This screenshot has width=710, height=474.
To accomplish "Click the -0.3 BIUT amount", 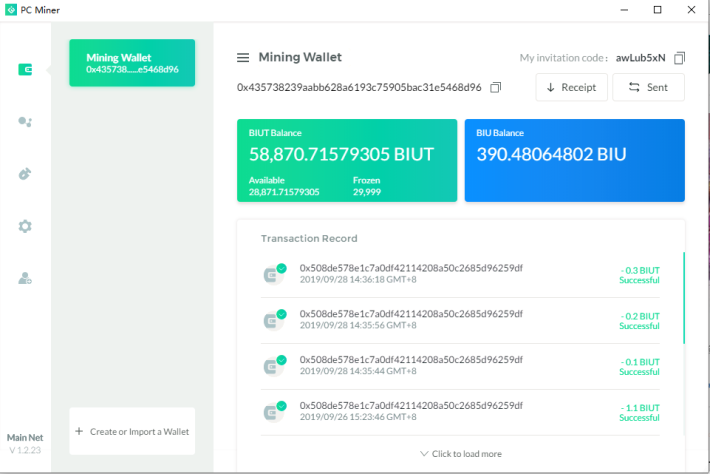I will (640, 270).
